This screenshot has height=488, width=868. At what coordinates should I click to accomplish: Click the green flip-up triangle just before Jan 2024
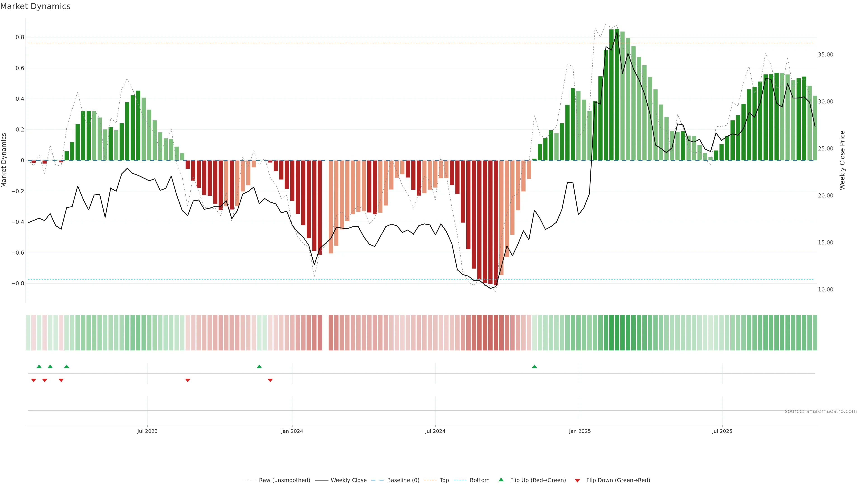(x=259, y=366)
